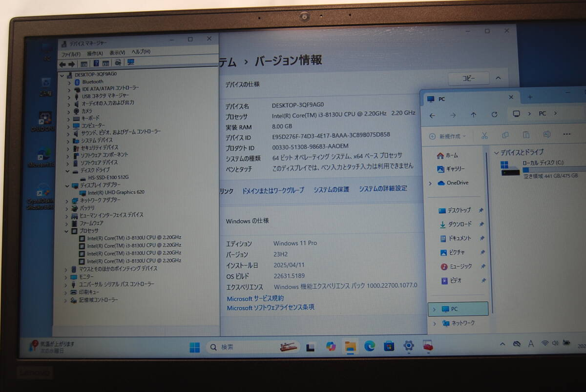
Task: Refresh the File Explorer view
Action: [x=494, y=114]
